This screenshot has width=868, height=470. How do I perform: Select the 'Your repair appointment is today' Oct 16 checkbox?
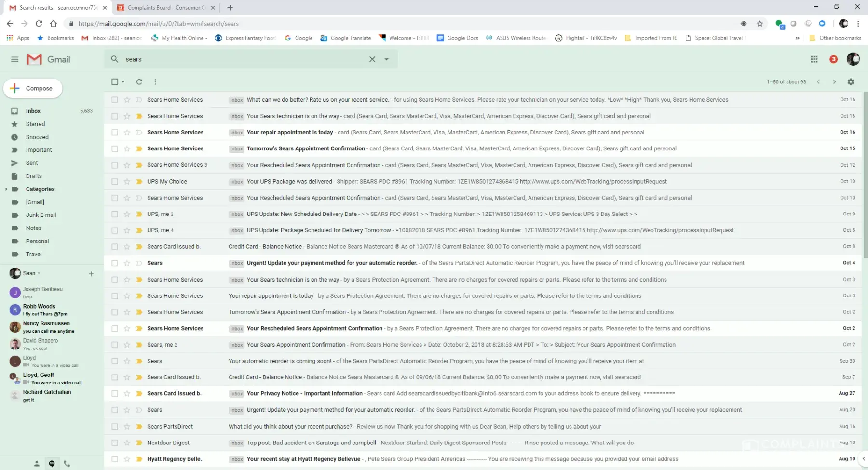[x=115, y=132]
